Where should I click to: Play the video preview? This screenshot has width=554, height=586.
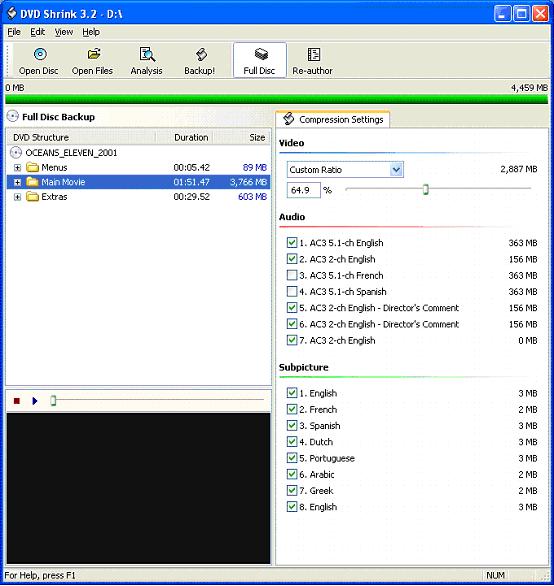click(35, 401)
